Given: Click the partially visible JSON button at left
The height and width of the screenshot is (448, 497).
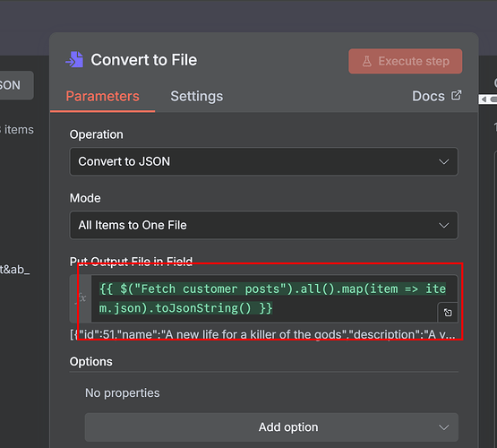Looking at the screenshot, I should click(16, 85).
